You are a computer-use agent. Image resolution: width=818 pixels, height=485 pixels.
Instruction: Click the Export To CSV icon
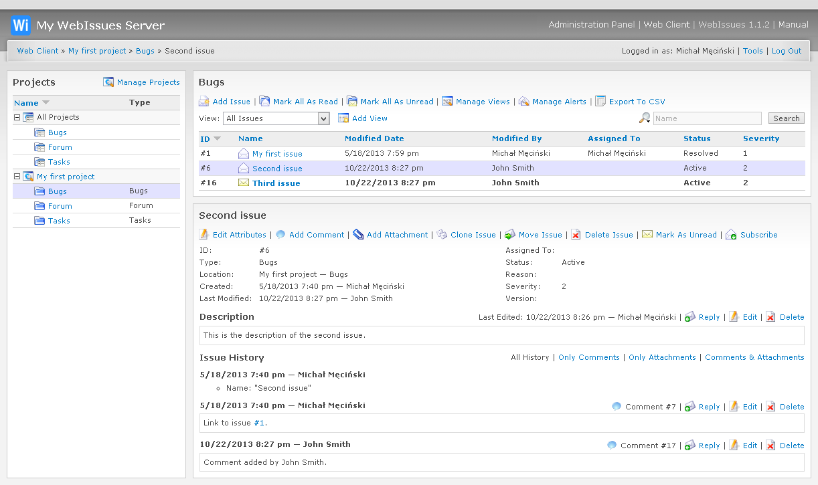(601, 101)
